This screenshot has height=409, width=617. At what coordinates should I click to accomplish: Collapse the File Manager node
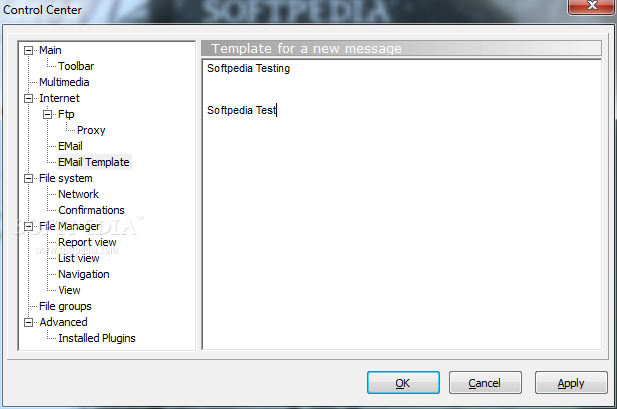click(28, 226)
